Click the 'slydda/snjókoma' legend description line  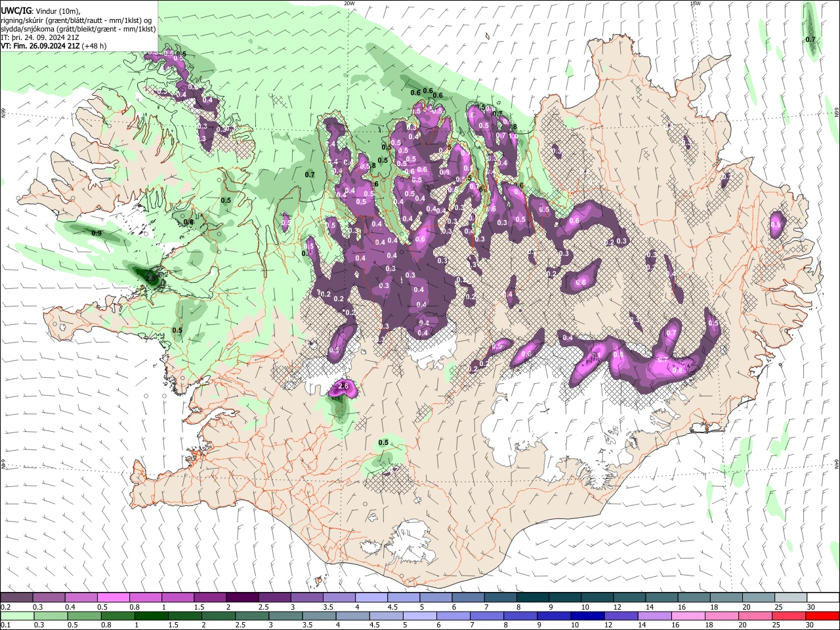click(79, 30)
